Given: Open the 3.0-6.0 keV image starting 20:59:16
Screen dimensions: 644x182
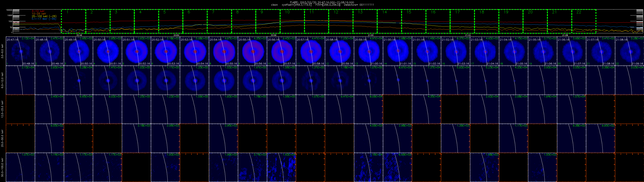Looking at the screenshot, I should pyautogui.click(x=368, y=51).
